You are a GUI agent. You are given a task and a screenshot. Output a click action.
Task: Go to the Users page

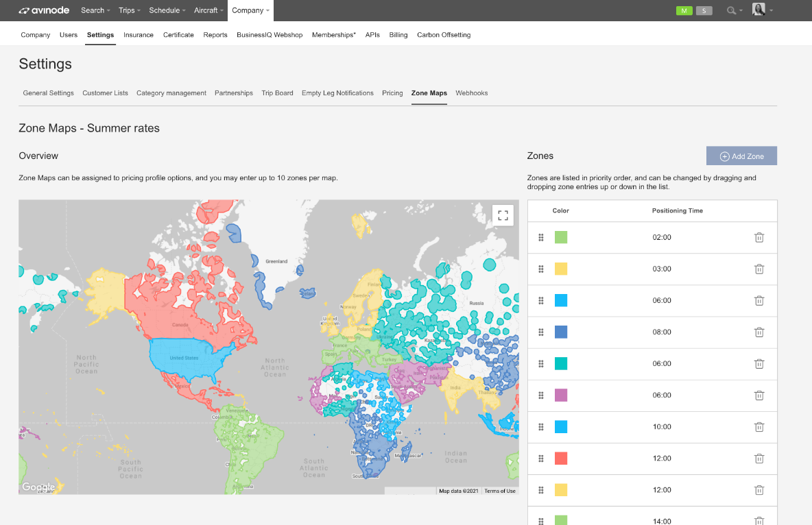(x=69, y=35)
